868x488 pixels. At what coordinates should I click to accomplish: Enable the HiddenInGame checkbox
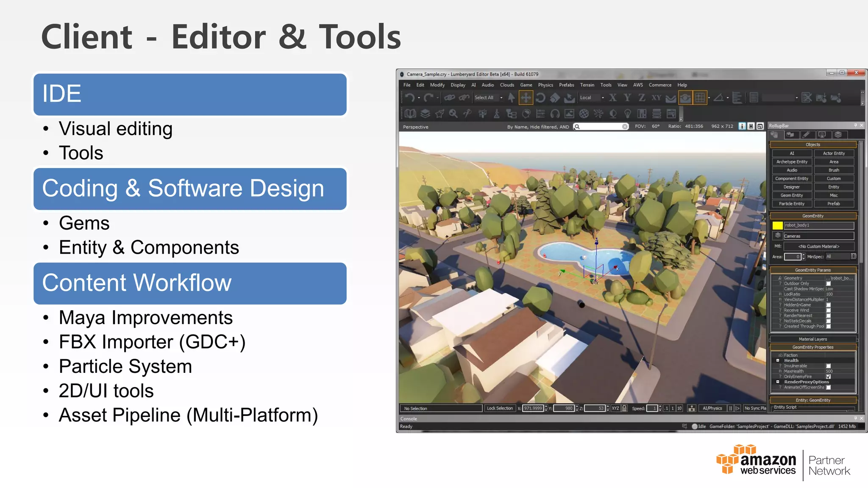pyautogui.click(x=828, y=305)
